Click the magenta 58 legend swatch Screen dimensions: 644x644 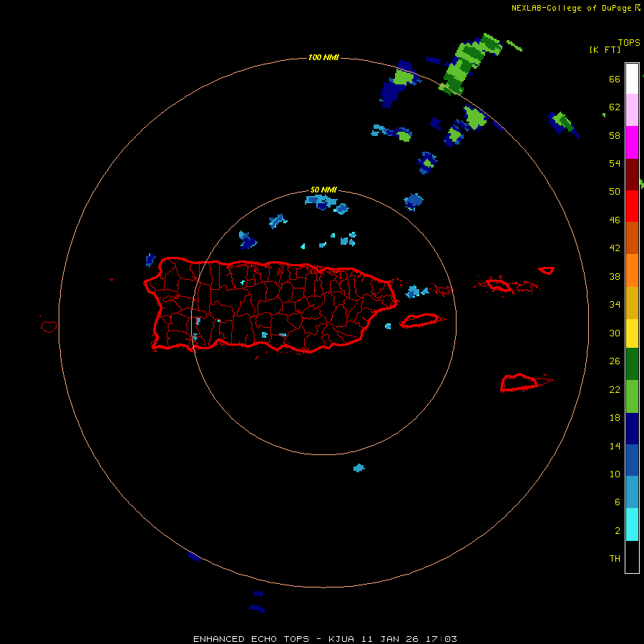[632, 142]
